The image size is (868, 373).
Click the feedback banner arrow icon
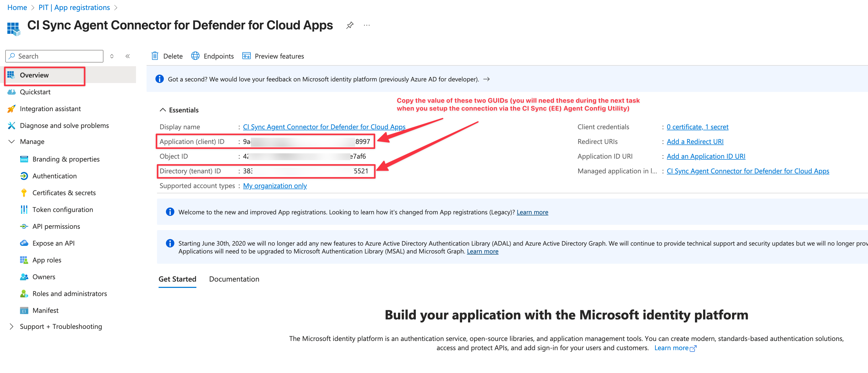(487, 79)
